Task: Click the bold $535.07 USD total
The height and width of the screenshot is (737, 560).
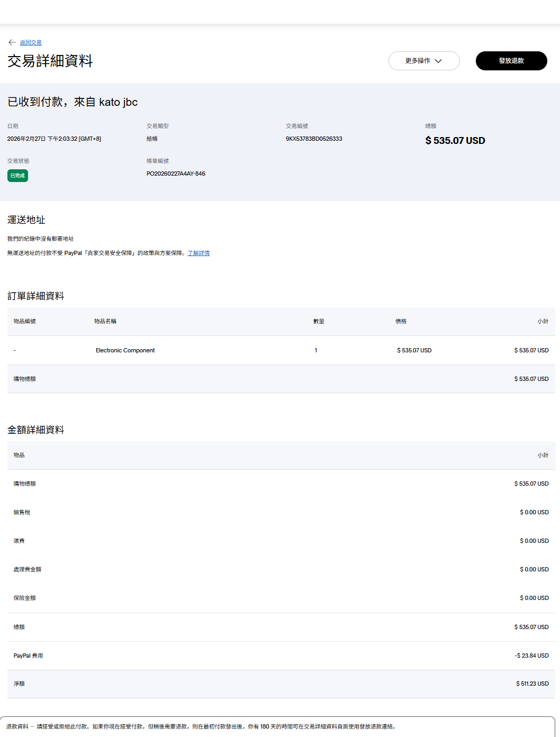Action: tap(455, 141)
